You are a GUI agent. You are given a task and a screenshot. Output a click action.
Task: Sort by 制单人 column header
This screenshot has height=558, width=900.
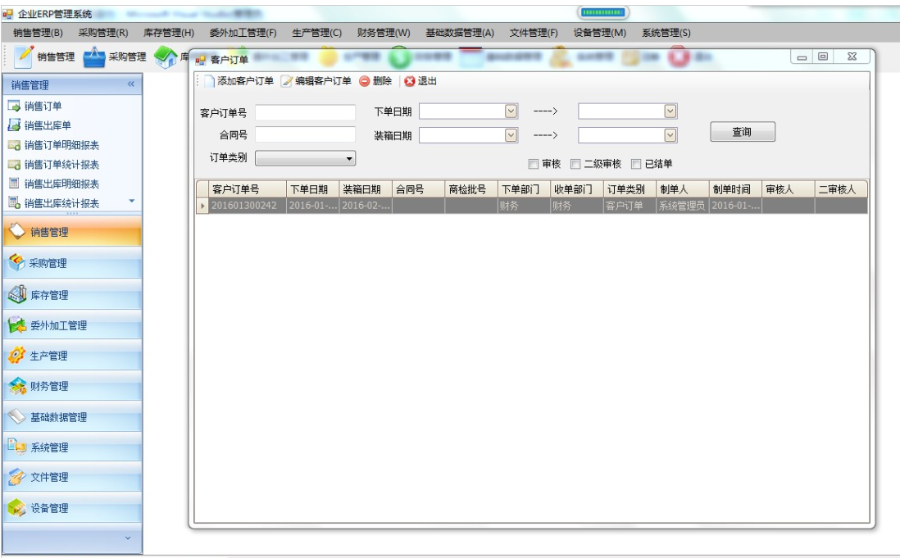(x=682, y=189)
